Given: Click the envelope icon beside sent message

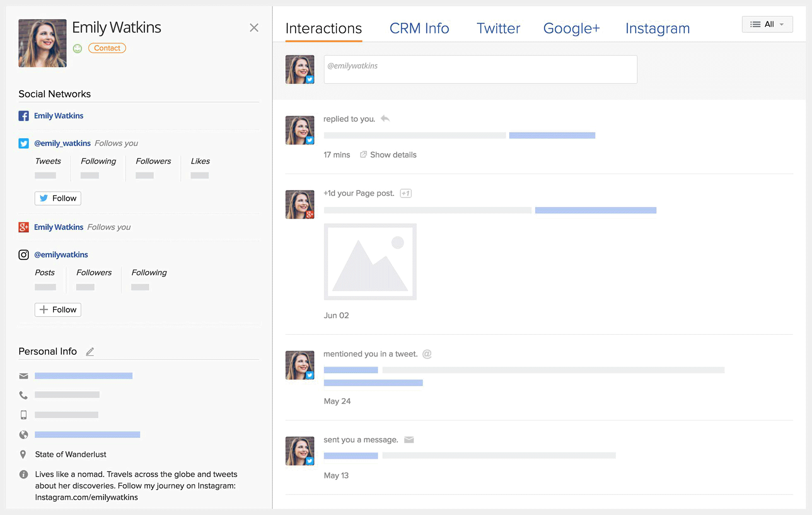Looking at the screenshot, I should click(x=409, y=440).
